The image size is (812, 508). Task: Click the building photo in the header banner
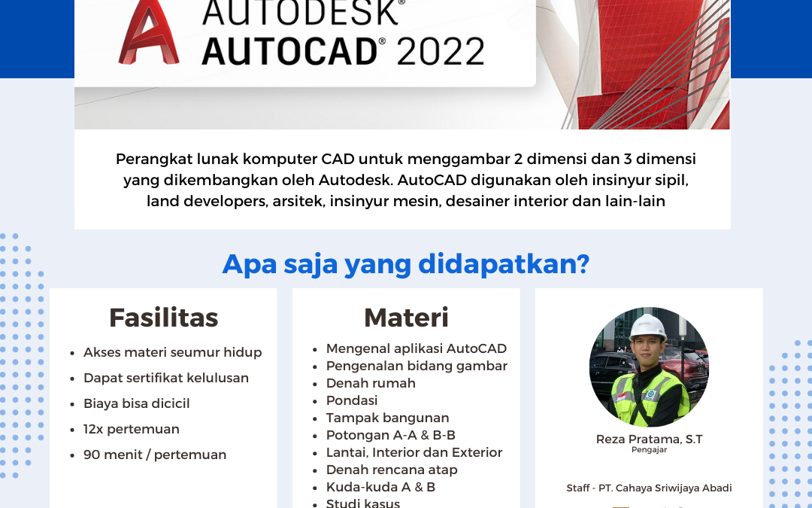(x=639, y=64)
